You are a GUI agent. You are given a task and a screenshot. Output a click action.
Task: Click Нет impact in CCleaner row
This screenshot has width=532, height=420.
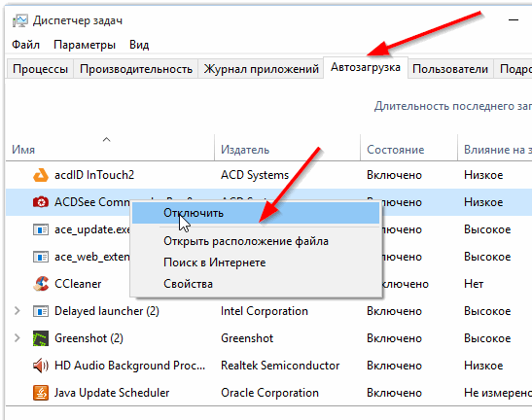click(474, 284)
